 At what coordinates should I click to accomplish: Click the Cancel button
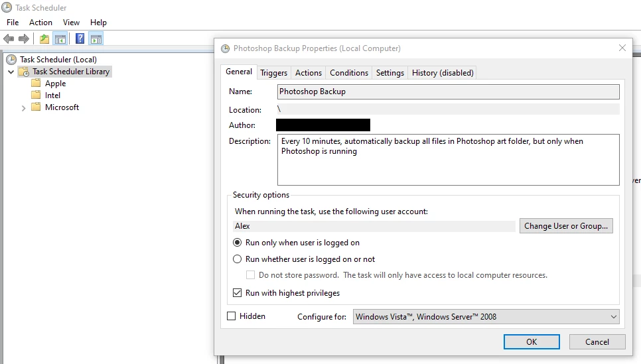click(x=597, y=342)
